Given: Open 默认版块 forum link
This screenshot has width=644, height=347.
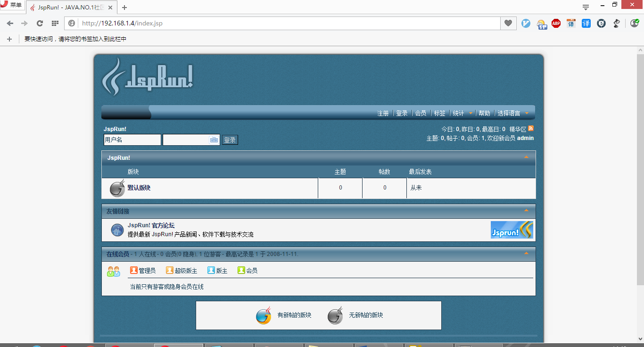Looking at the screenshot, I should pos(139,188).
